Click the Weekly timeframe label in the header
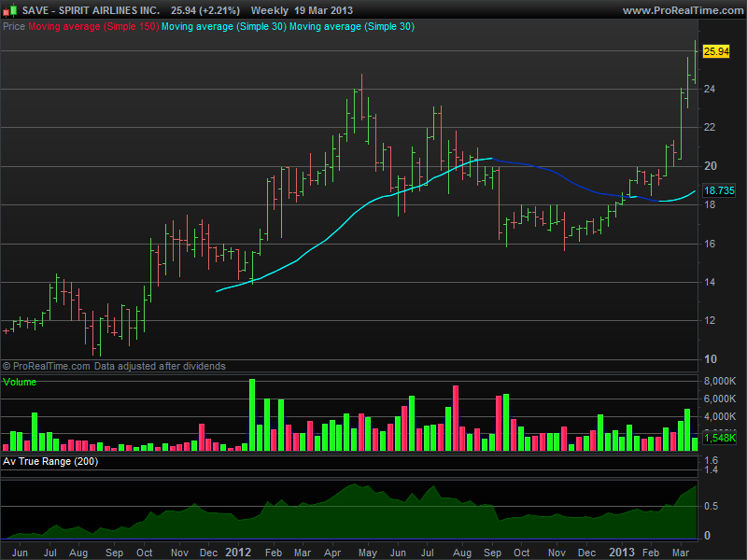This screenshot has height=560, width=747. (269, 10)
